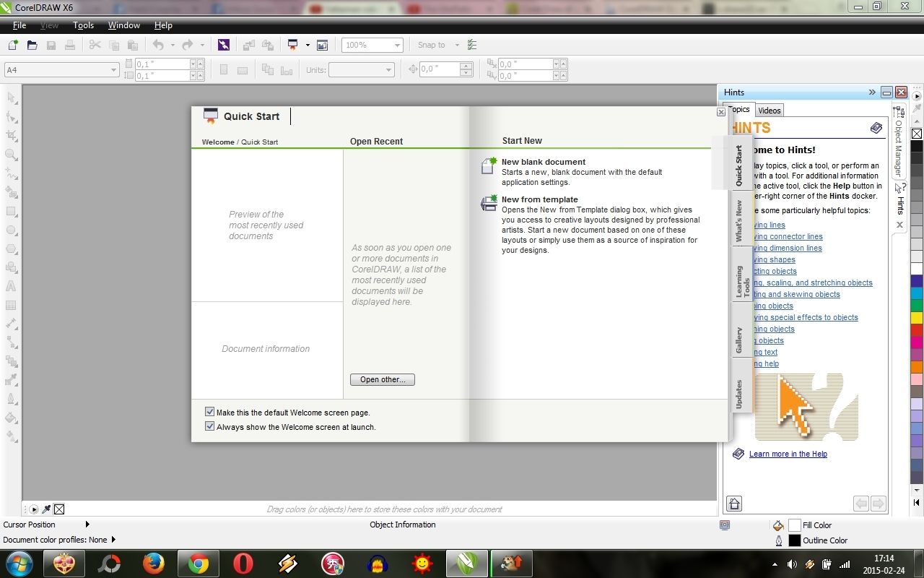The image size is (924, 578).
Task: Click the nudge offset 0,0 input field
Action: coord(439,69)
